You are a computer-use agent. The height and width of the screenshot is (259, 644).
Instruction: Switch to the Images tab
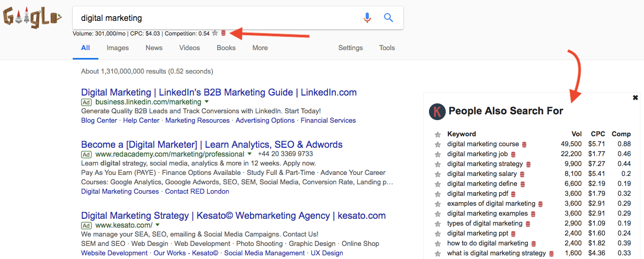point(118,48)
